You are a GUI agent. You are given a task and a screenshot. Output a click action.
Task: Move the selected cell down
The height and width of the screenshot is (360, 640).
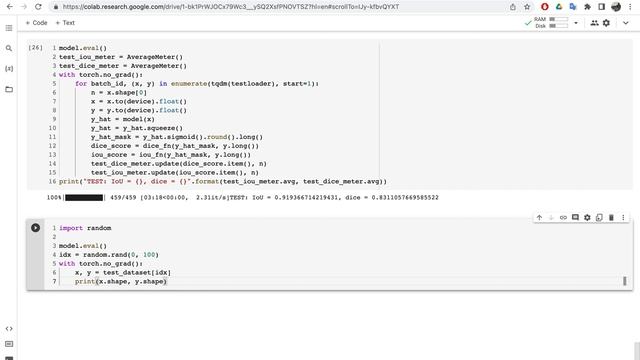pos(551,218)
